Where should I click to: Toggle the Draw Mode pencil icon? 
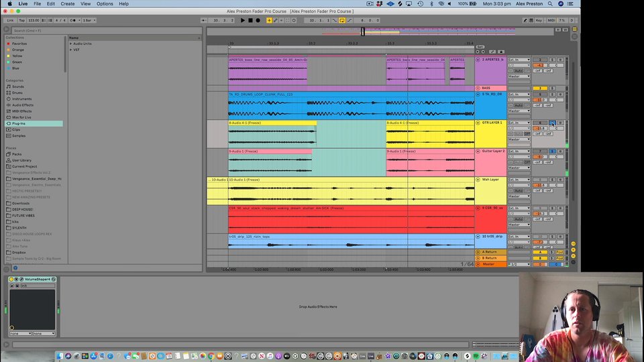(525, 20)
